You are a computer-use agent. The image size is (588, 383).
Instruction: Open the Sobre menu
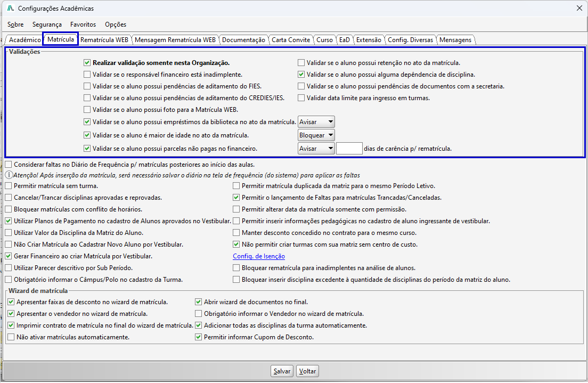point(15,25)
